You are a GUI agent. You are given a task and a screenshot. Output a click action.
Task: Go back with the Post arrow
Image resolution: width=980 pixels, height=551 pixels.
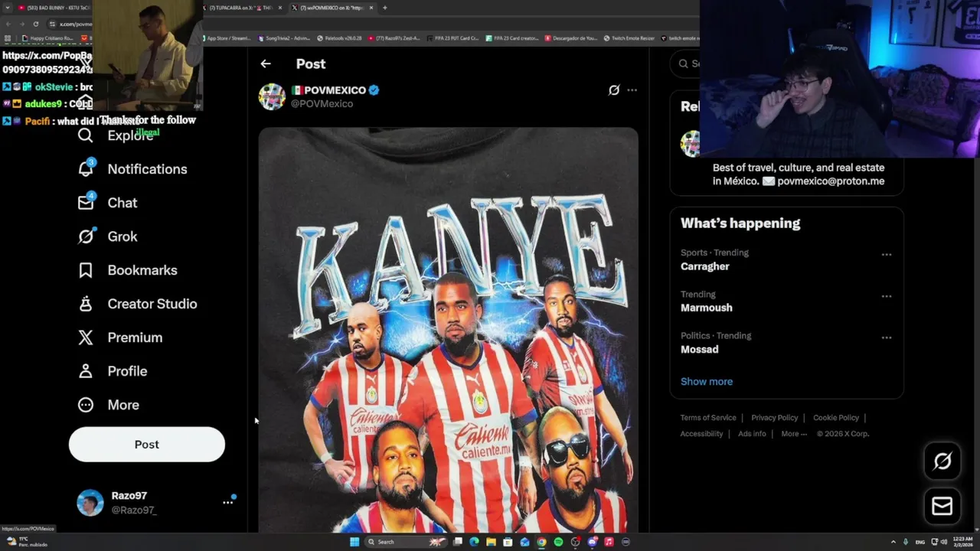pos(266,64)
